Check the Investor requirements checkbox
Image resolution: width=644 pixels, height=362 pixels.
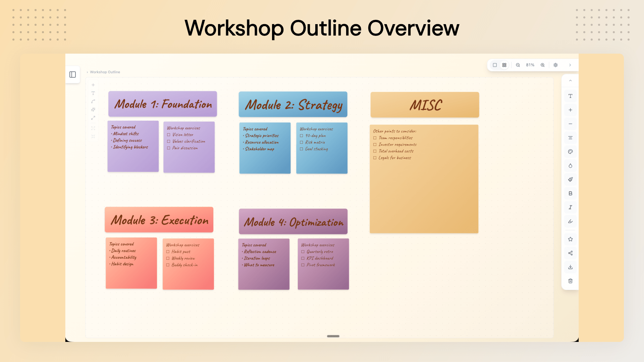[x=375, y=144]
